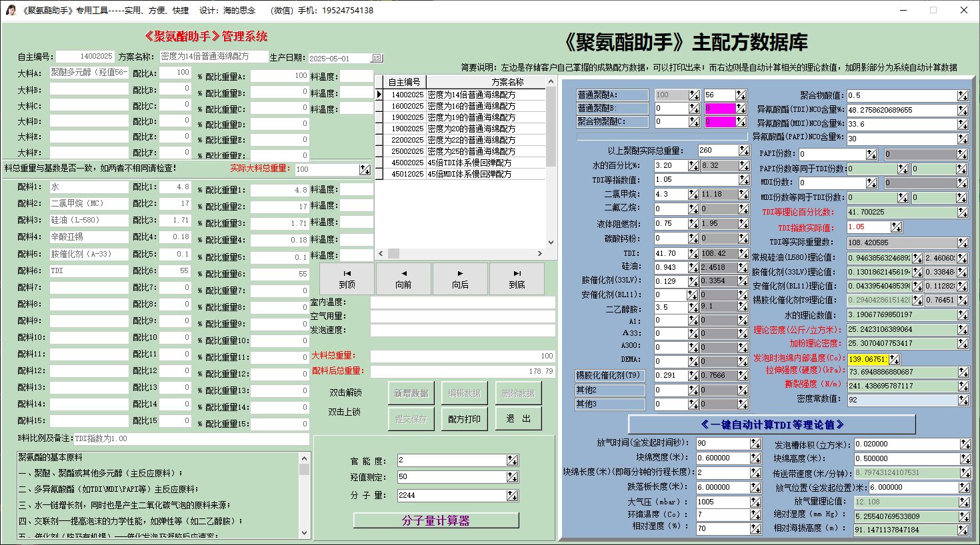The image size is (980, 545).
Task: Click the icon beside 大气压 (mbar) field
Action: pyautogui.click(x=755, y=502)
